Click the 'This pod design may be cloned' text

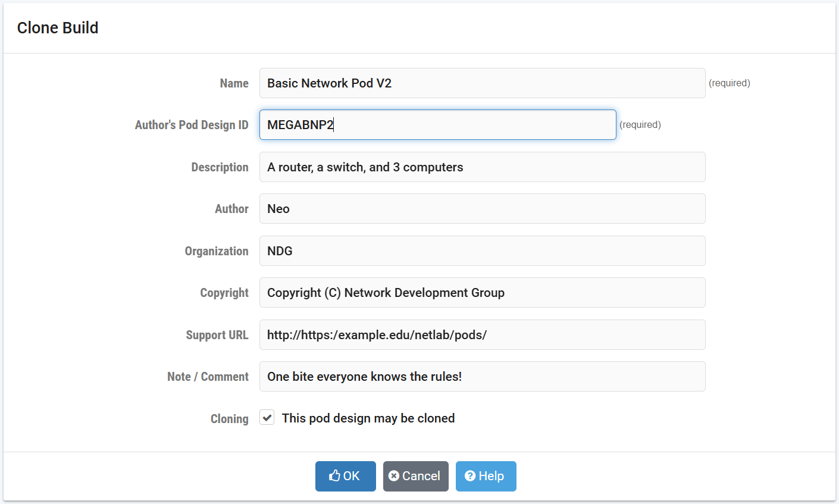point(368,418)
